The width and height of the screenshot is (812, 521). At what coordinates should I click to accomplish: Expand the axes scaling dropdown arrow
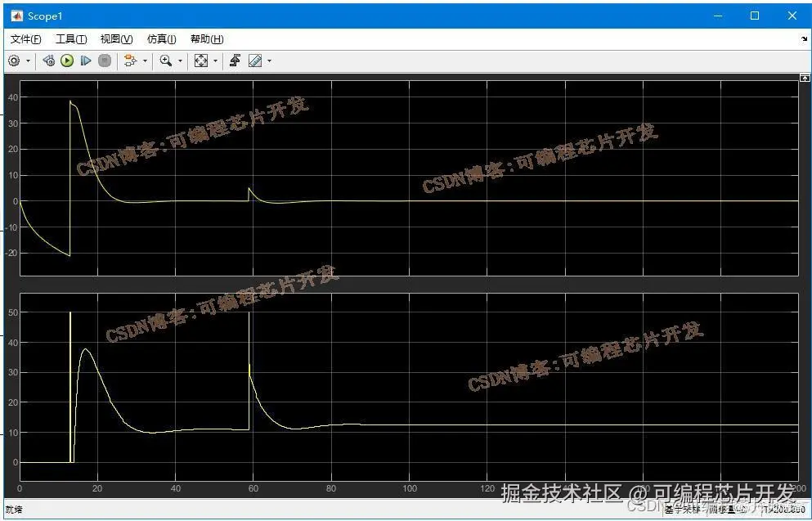click(x=215, y=61)
